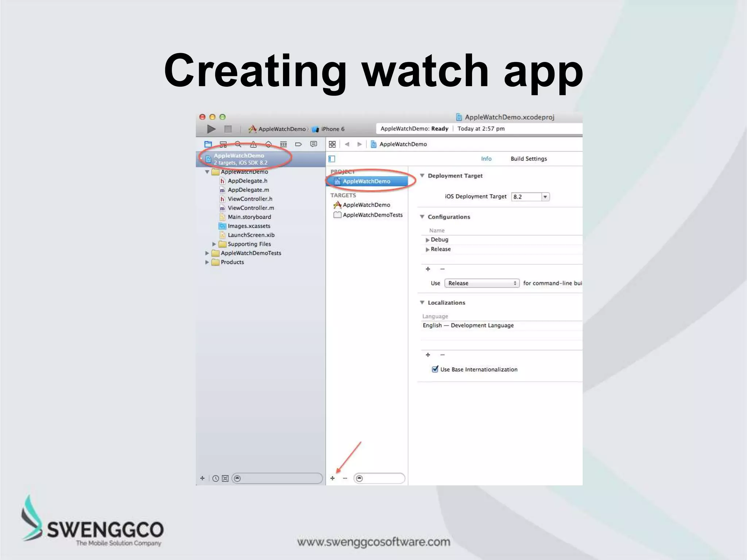Remove configuration with minus button
Screen dimensions: 747x560
(442, 269)
